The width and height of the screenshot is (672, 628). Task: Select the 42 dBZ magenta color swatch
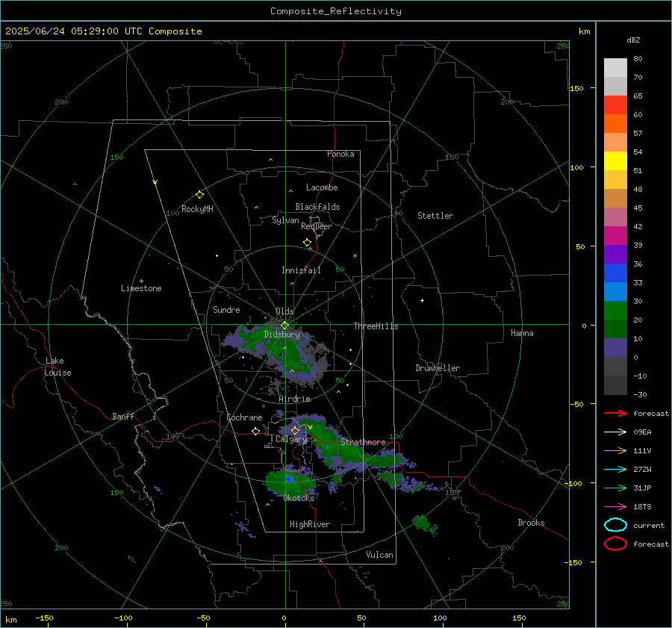(x=615, y=235)
